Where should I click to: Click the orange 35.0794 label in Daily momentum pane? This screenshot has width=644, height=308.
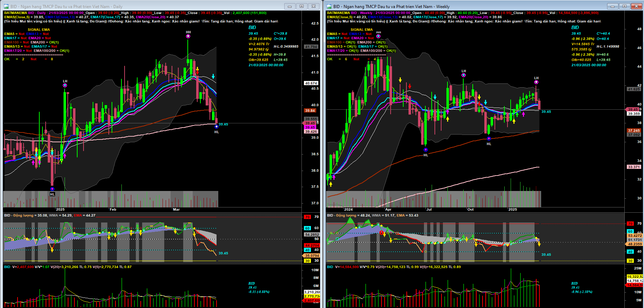312,256
